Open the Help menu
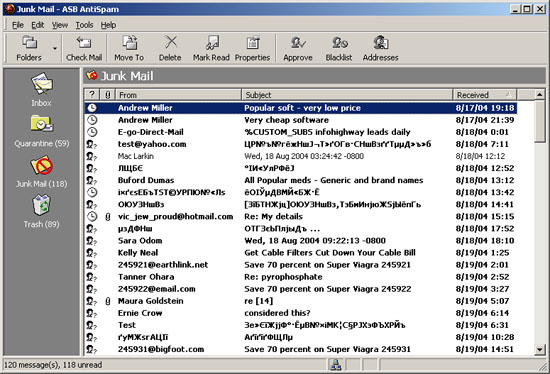Viewport: 550px width, 374px height. pos(108,25)
